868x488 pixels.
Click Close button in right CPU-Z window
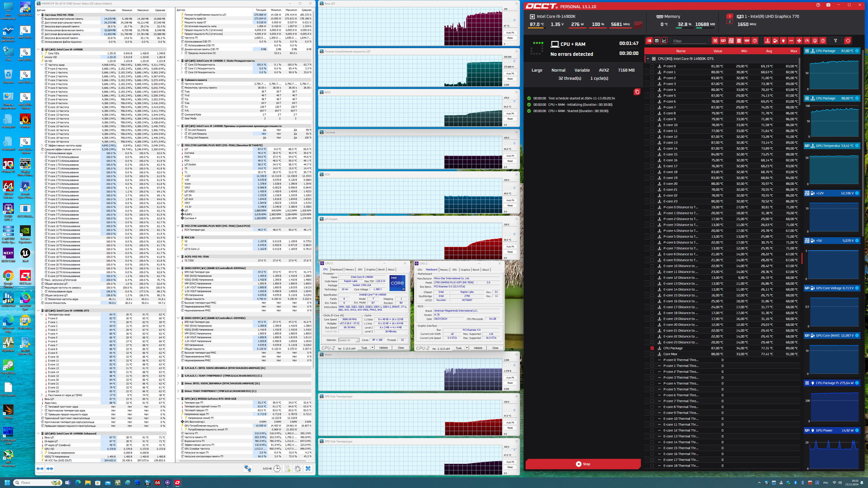(x=495, y=348)
